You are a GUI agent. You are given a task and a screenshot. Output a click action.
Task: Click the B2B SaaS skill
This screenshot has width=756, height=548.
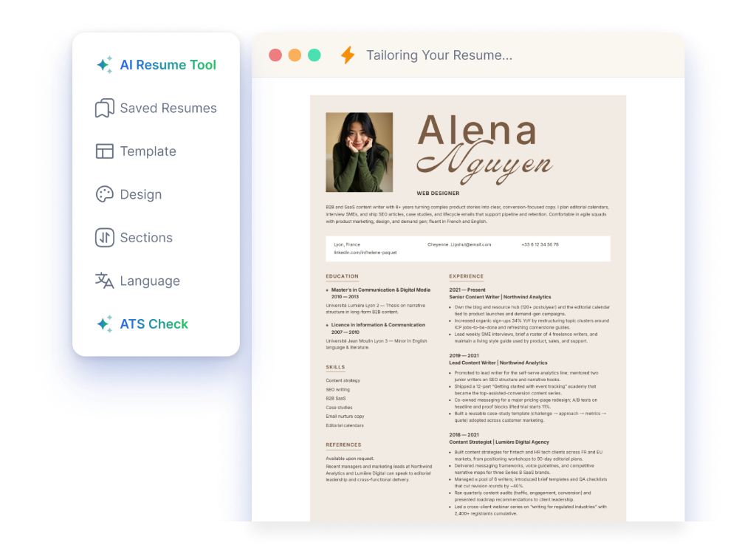coord(336,399)
